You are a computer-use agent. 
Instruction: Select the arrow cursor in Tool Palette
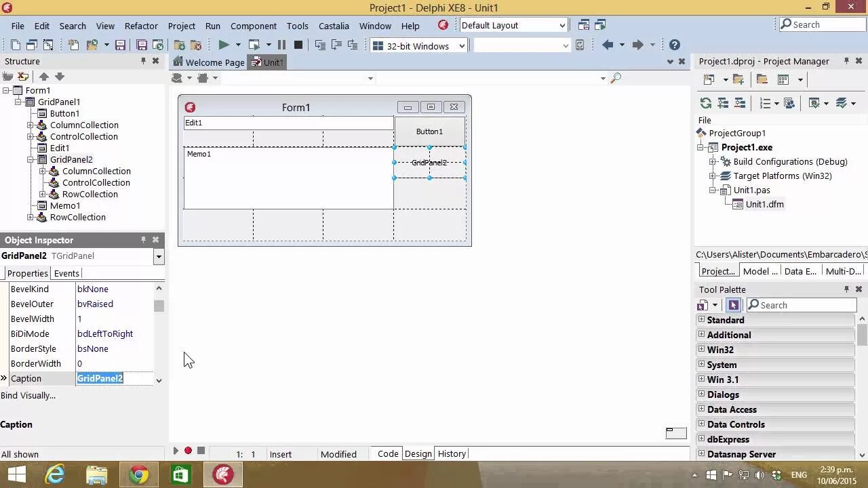733,305
